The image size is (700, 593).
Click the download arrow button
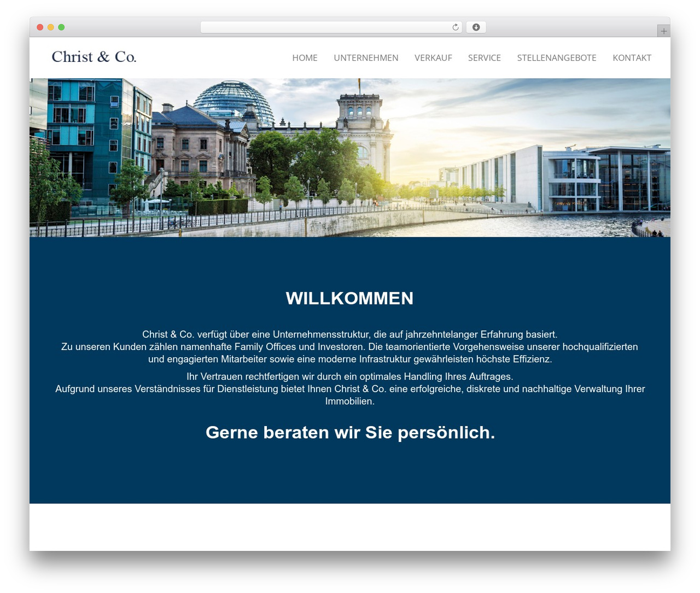click(476, 27)
